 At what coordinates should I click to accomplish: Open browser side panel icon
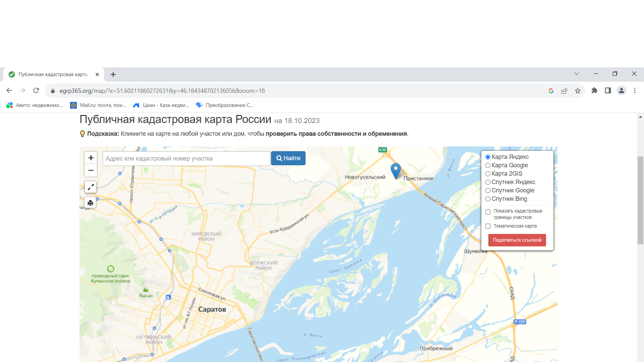pyautogui.click(x=608, y=90)
